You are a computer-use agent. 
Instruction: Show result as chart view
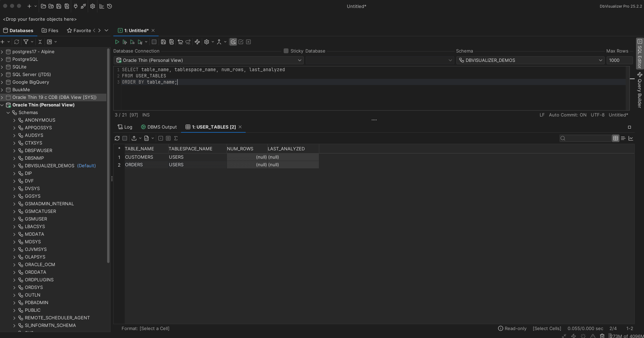[631, 138]
